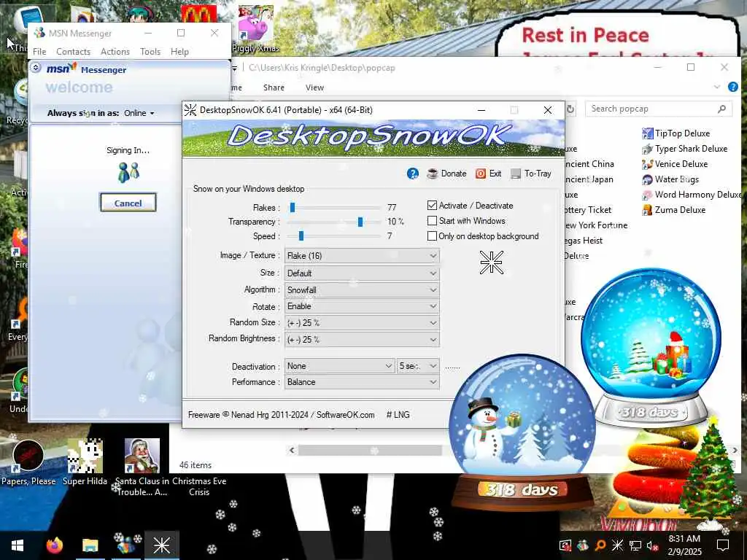Viewport: 747px width, 560px height.
Task: Open the 5 sec. delay dropdown
Action: [418, 366]
